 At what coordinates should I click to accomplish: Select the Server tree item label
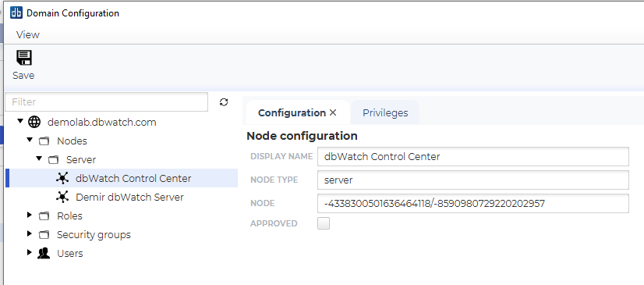pyautogui.click(x=81, y=159)
